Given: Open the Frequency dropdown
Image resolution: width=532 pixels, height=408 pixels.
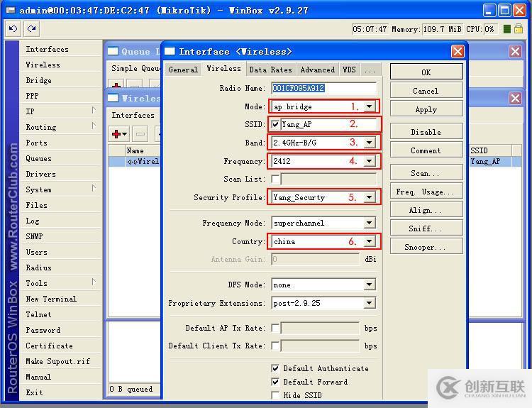Looking at the screenshot, I should 369,161.
